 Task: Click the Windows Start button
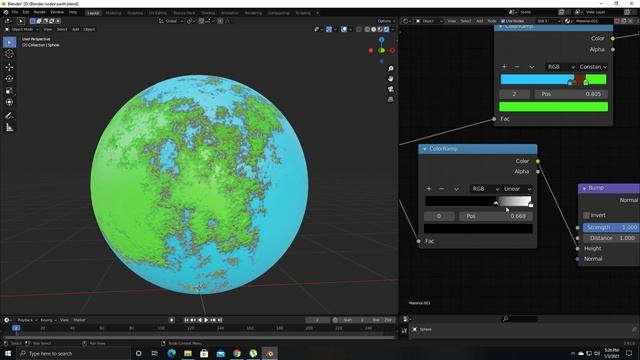(x=8, y=353)
